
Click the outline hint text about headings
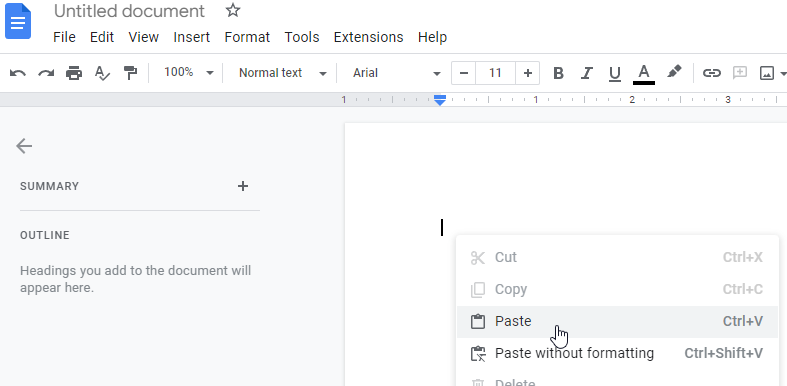[x=136, y=279]
